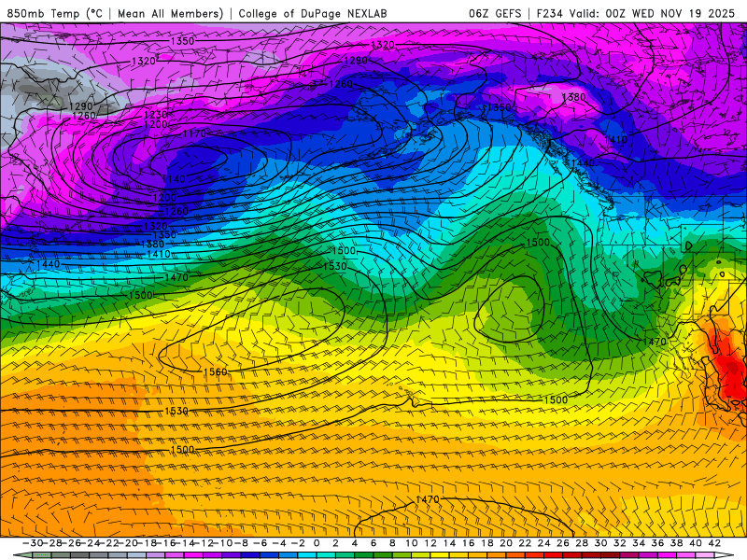Click the -10 legend scale value
This screenshot has width=747, height=560.
point(221,543)
